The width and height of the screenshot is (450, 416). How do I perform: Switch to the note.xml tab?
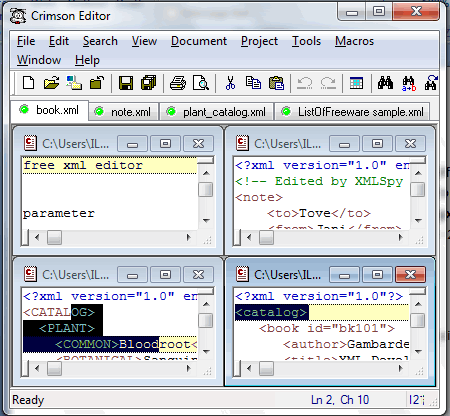coord(124,112)
